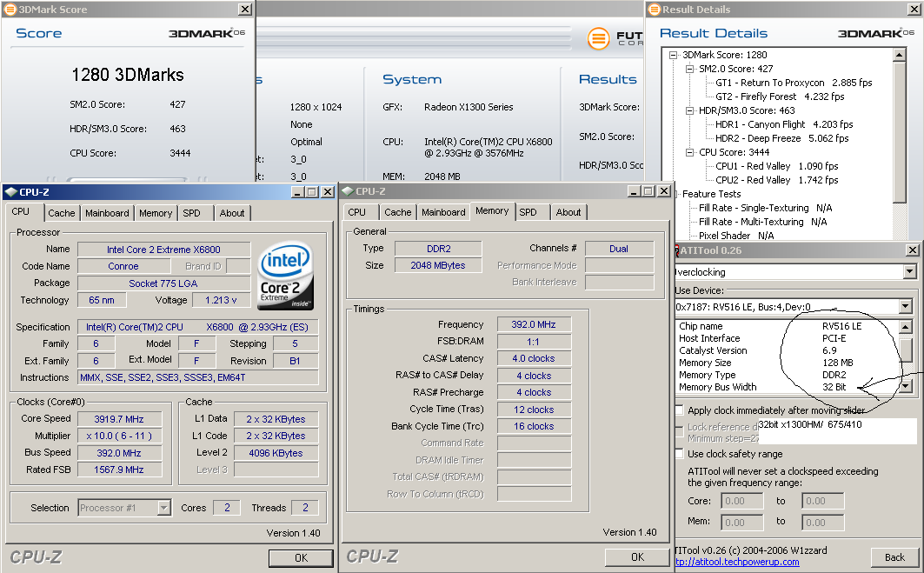The image size is (924, 573).
Task: Close the ATITool 0.26 window
Action: [912, 250]
